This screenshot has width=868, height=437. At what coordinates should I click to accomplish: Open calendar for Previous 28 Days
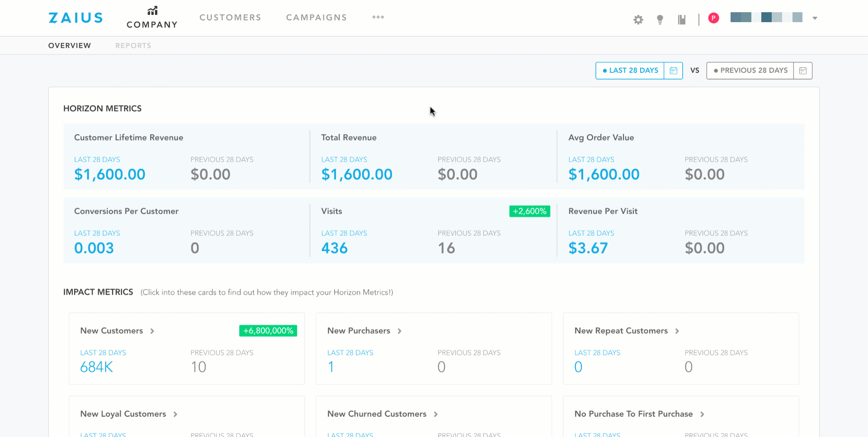(x=803, y=70)
